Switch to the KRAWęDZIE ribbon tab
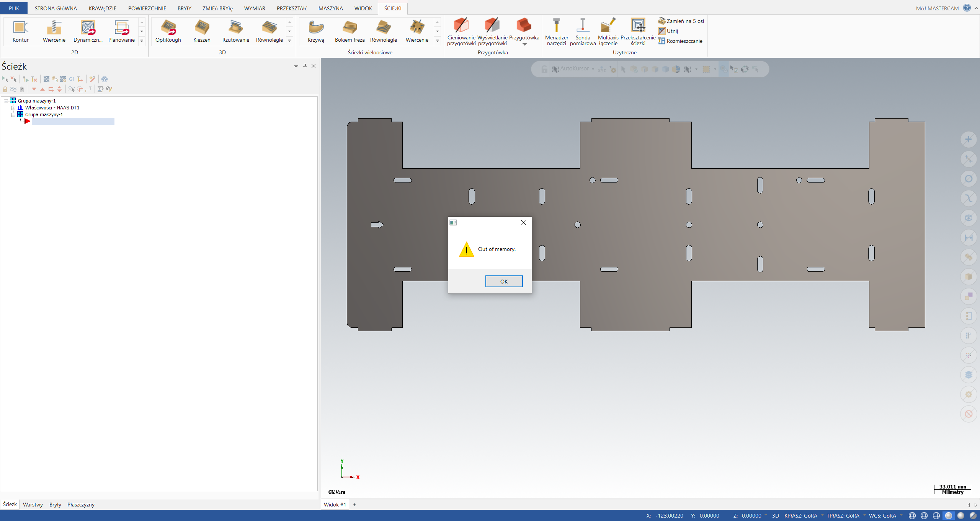This screenshot has height=521, width=980. click(103, 8)
